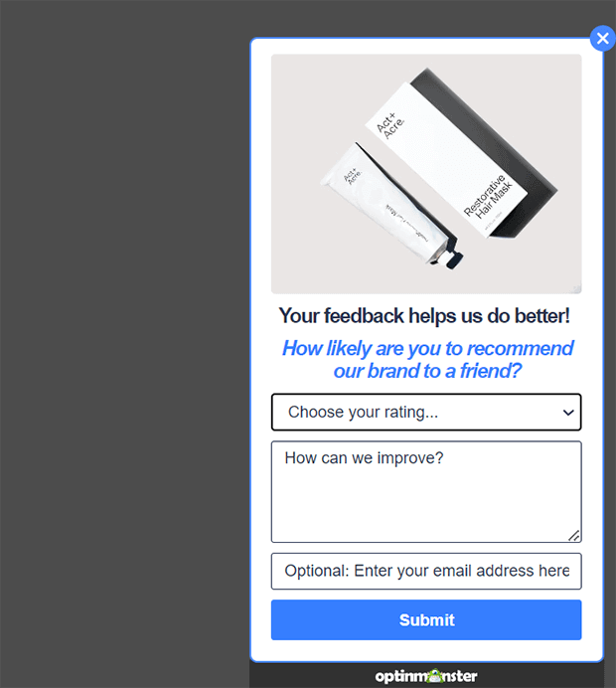The image size is (616, 688).
Task: Click the text area resize grip icon
Action: (574, 535)
